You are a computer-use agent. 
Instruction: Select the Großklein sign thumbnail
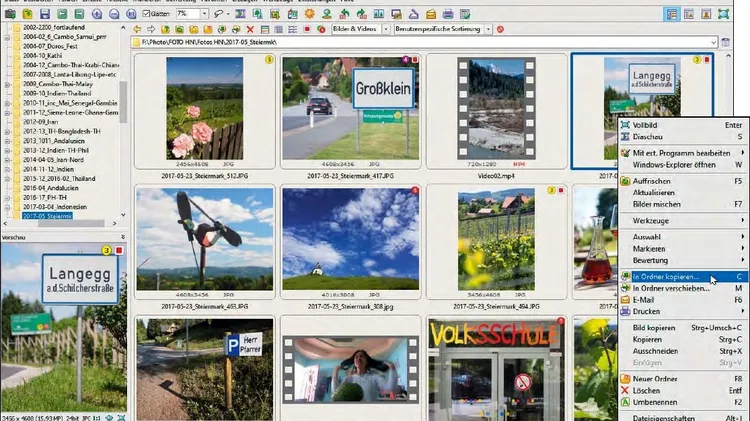(351, 109)
